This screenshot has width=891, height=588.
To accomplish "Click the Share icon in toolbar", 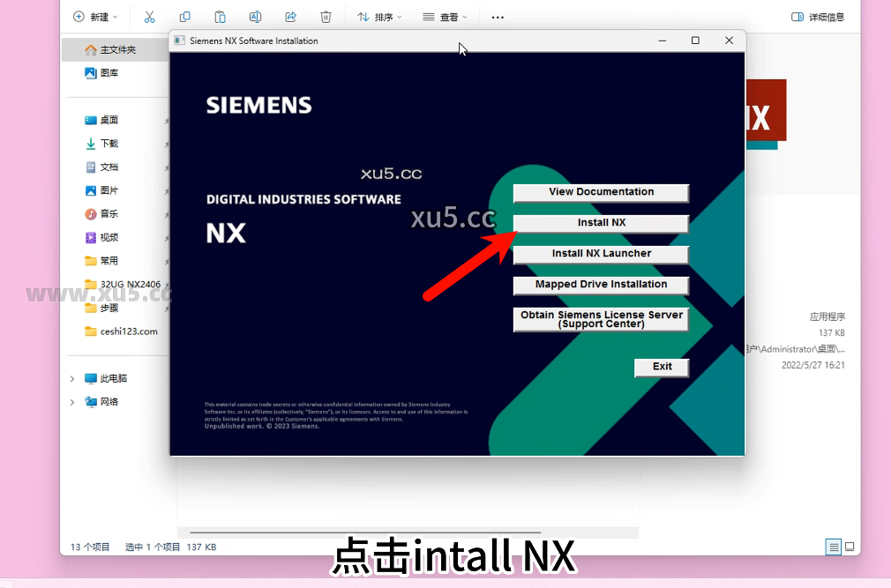I will coord(289,16).
